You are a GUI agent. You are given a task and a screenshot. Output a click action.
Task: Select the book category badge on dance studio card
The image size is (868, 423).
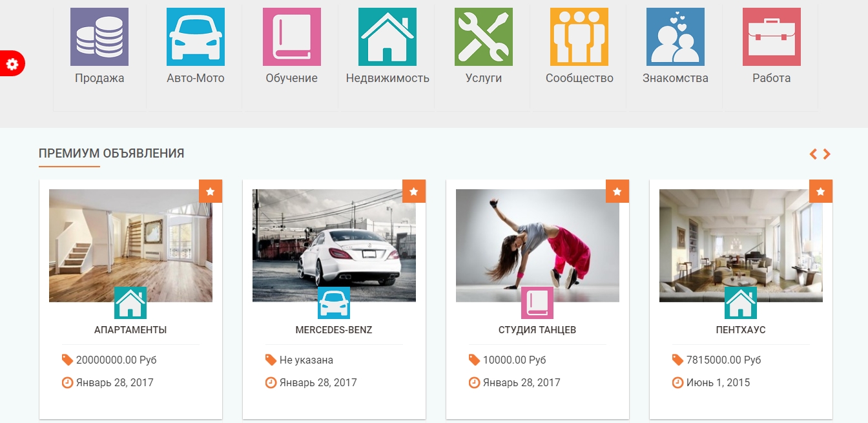[537, 303]
